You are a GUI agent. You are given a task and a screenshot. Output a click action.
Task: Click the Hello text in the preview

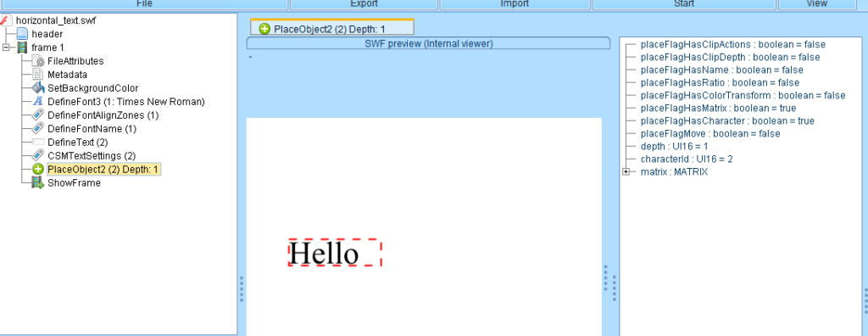click(x=324, y=254)
